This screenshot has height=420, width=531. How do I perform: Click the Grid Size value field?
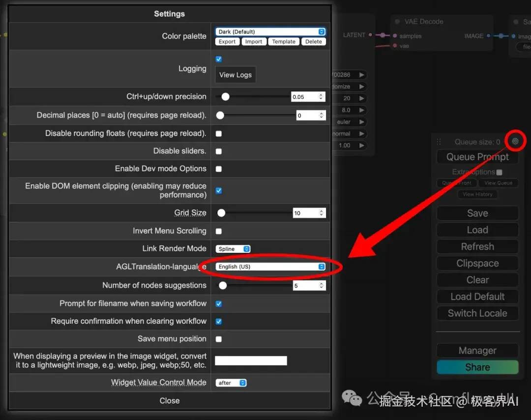coord(309,213)
